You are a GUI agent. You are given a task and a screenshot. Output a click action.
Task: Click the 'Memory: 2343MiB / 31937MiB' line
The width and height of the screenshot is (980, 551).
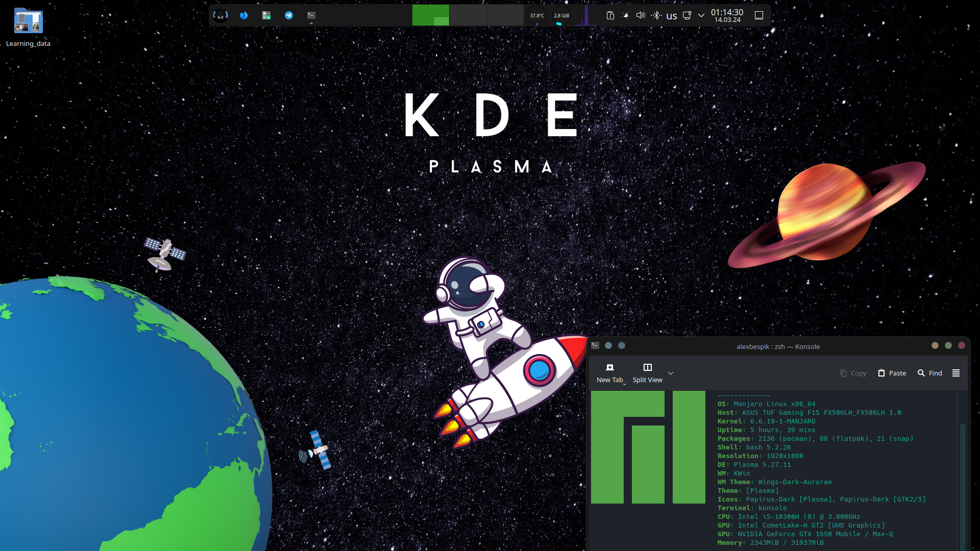coord(770,542)
